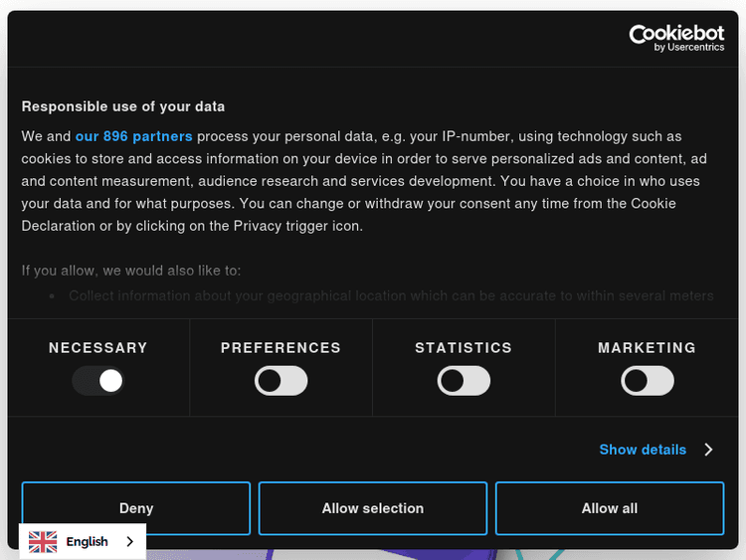The height and width of the screenshot is (560, 746).
Task: Select the NECESSARY category label
Action: (98, 348)
